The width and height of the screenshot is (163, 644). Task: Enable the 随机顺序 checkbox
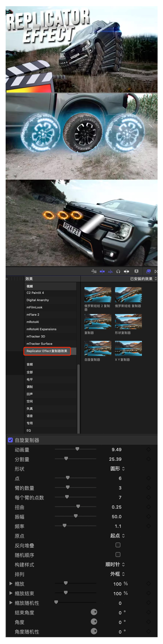tap(118, 555)
